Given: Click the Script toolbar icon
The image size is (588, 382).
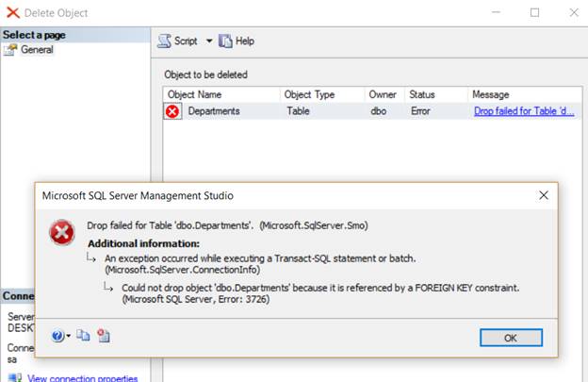Looking at the screenshot, I should click(166, 41).
